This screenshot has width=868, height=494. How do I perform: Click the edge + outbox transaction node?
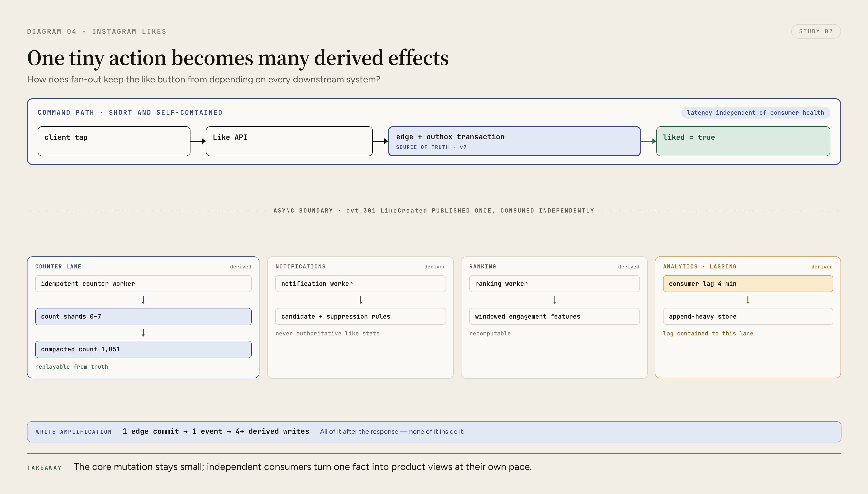pyautogui.click(x=514, y=141)
